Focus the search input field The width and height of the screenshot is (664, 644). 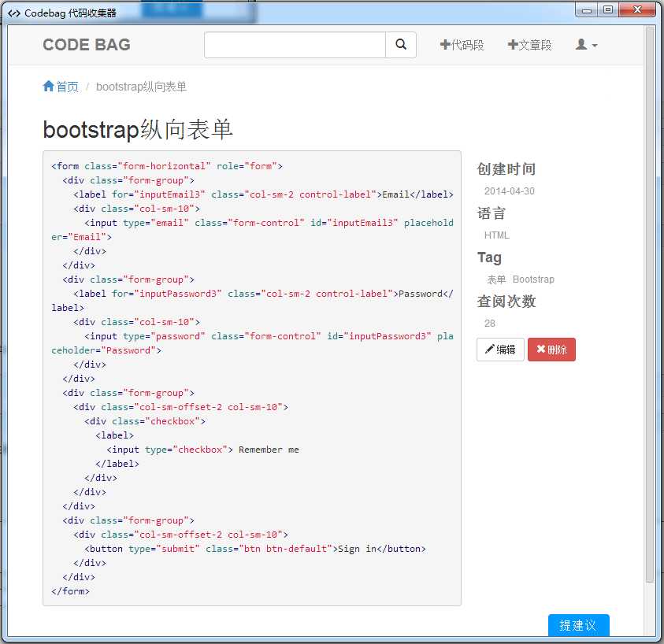point(295,44)
